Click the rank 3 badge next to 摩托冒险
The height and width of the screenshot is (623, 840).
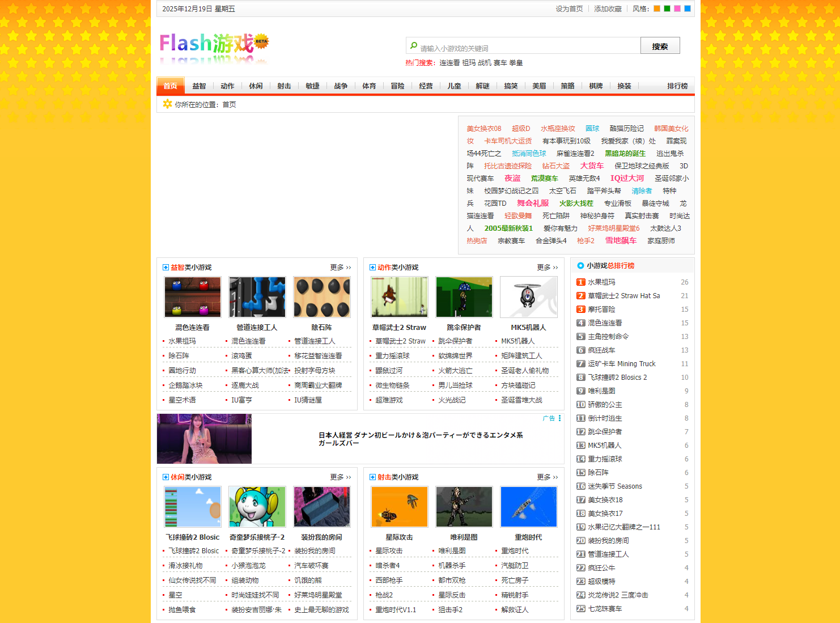pyautogui.click(x=581, y=309)
